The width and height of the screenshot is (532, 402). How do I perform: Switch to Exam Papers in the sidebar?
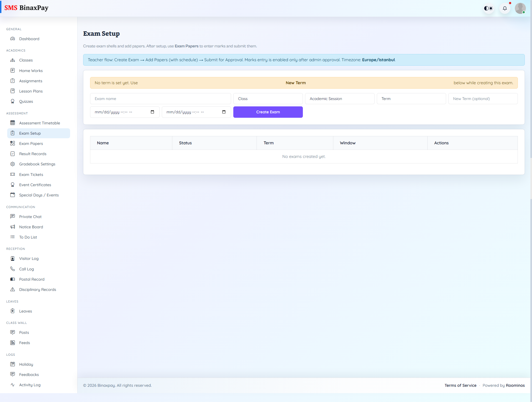point(31,143)
